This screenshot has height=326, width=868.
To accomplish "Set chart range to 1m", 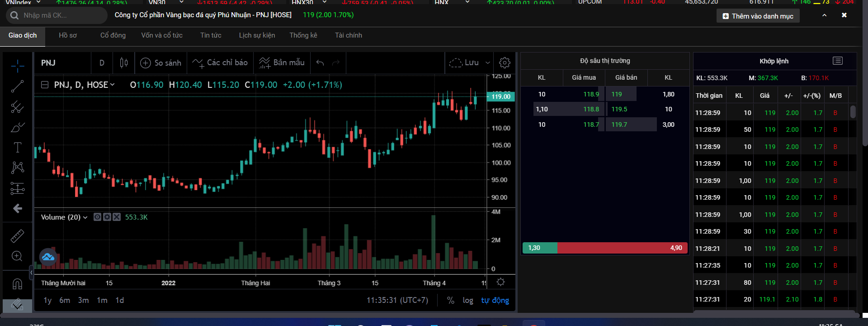I will [x=102, y=300].
